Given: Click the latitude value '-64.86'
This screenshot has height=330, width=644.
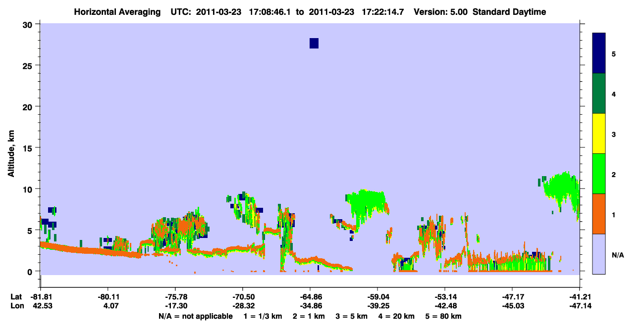Looking at the screenshot, I should coord(310,297).
